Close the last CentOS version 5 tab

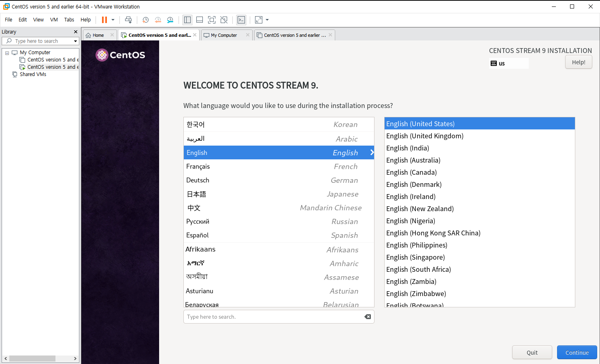330,35
